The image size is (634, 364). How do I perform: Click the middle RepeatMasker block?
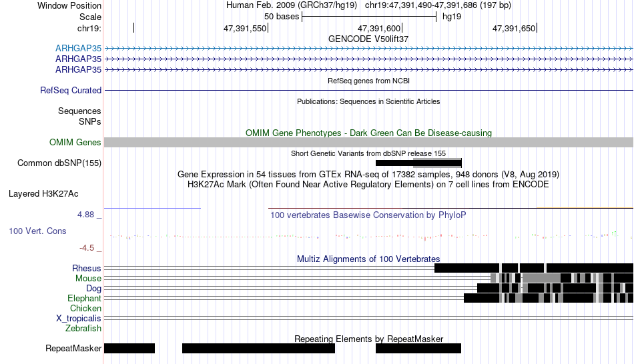point(258,348)
